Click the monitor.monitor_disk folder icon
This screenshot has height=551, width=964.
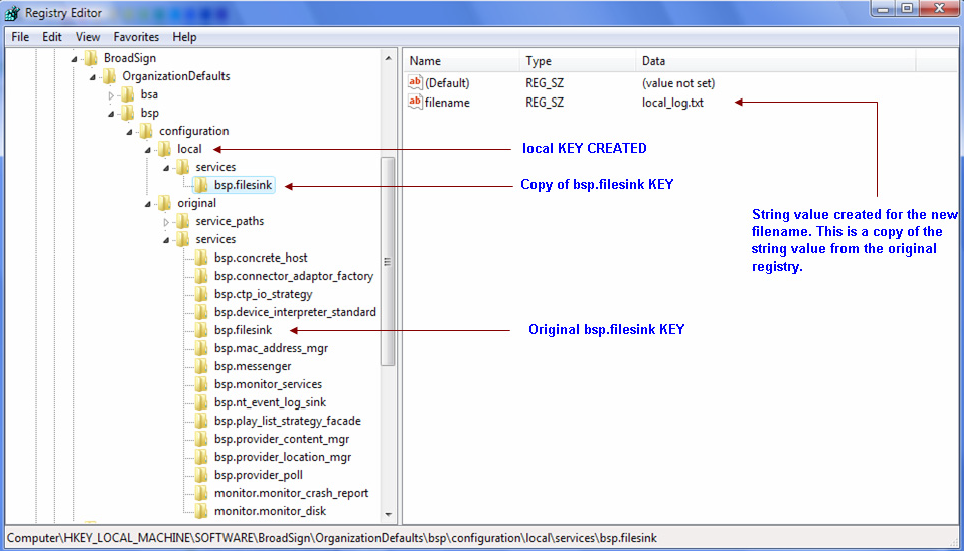201,511
